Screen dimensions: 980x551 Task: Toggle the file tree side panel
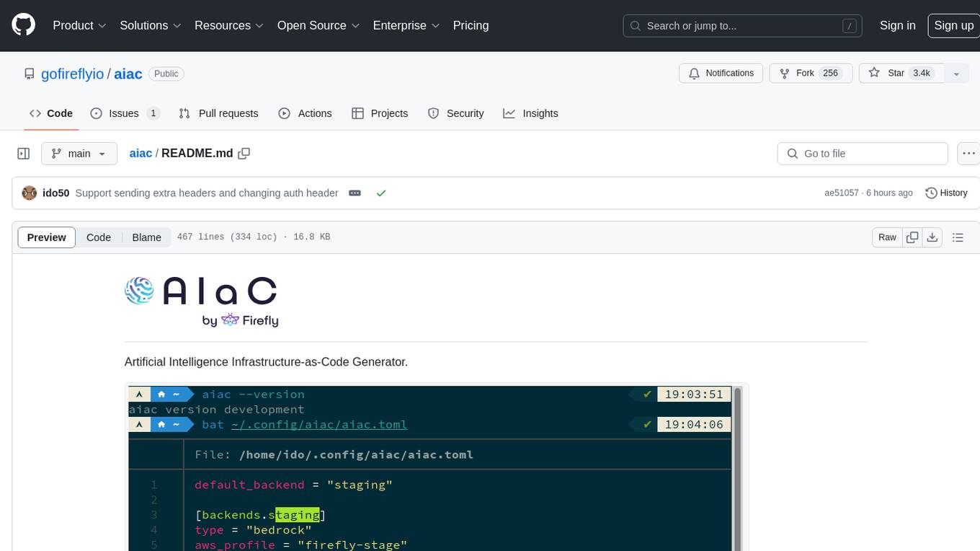pos(23,154)
